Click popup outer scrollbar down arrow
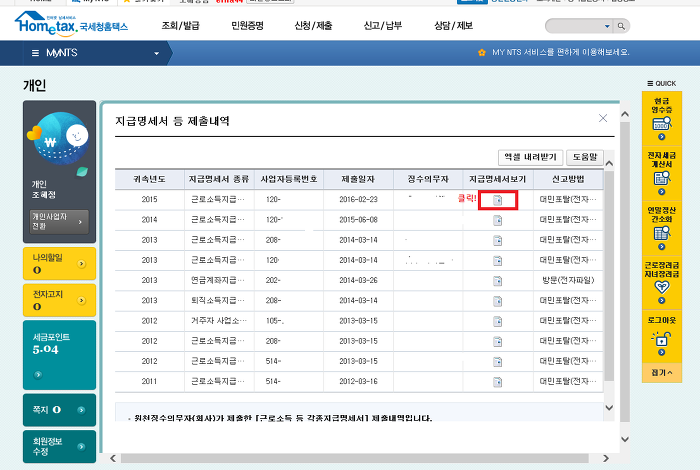The image size is (700, 470). tap(625, 439)
